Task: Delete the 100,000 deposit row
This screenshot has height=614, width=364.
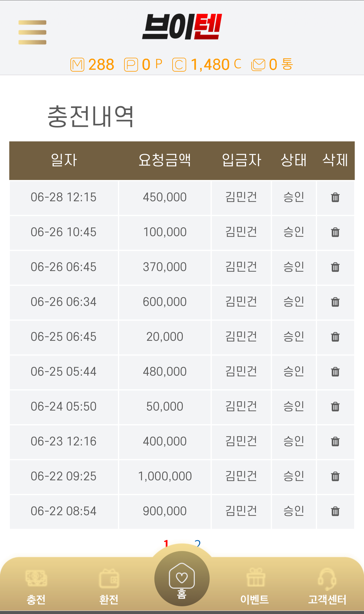Action: 335,232
